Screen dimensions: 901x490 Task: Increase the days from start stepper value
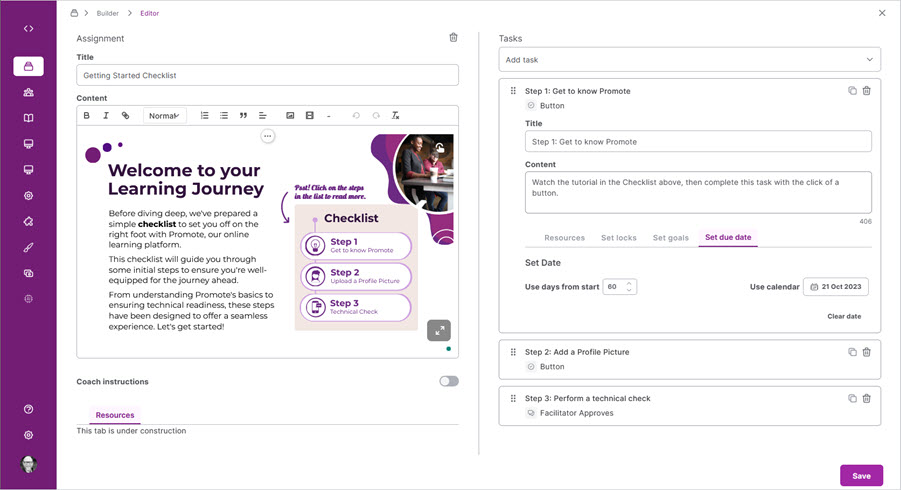coord(629,283)
